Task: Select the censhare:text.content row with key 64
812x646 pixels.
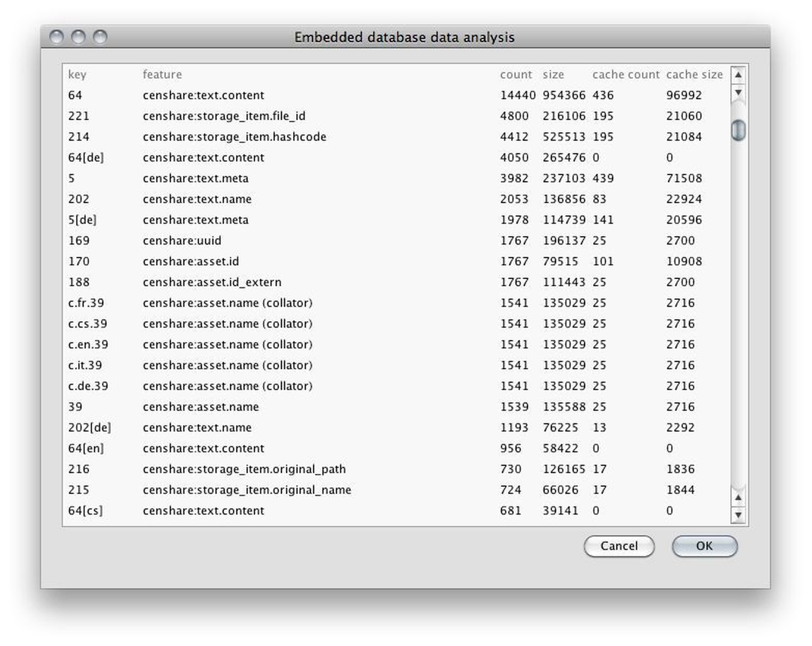Action: pyautogui.click(x=278, y=95)
